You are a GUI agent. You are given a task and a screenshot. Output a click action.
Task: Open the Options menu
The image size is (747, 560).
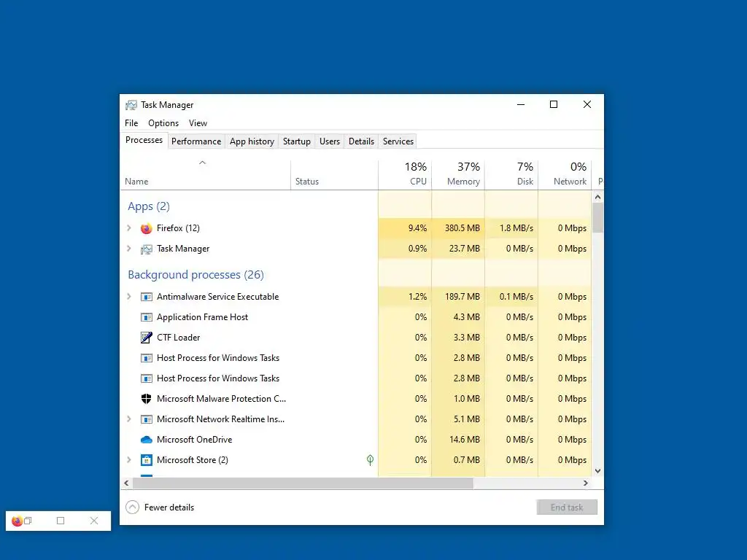point(163,122)
